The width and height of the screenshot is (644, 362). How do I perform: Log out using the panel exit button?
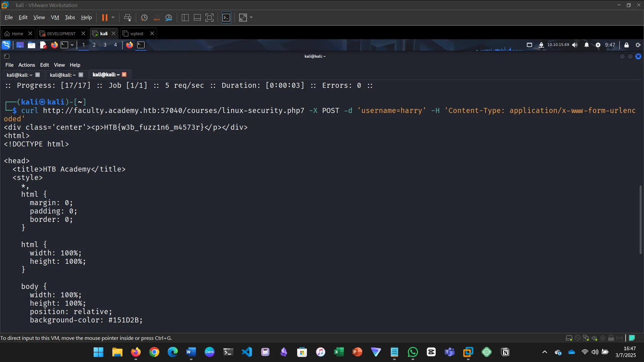coord(638,45)
